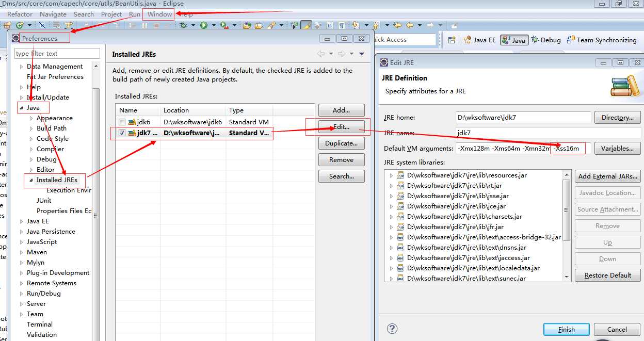Switch to the Team Synchronizing perspective
The image size is (644, 341).
[x=602, y=40]
